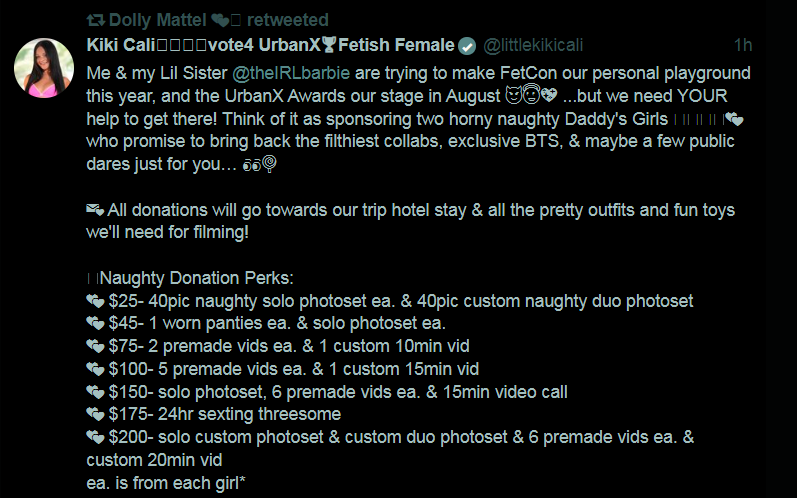Viewport: 797px width, 498px height.
Task: Click the hearts bullet on the $200 line
Action: coord(95,437)
